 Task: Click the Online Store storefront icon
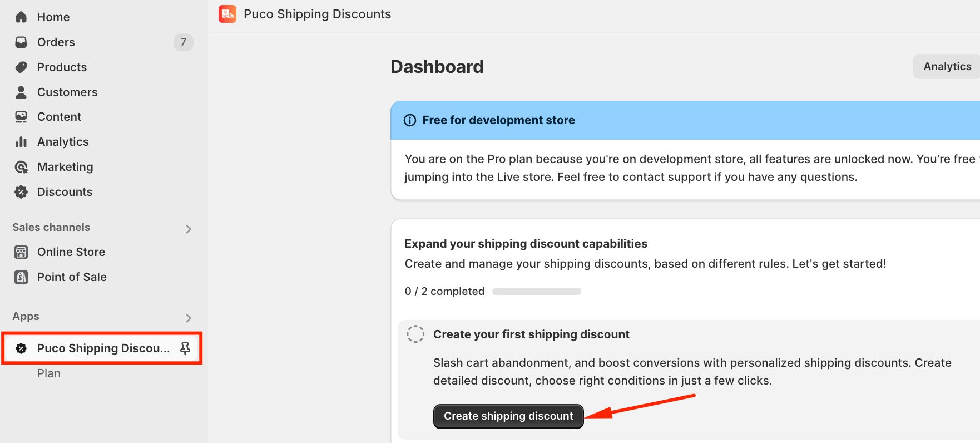point(21,252)
